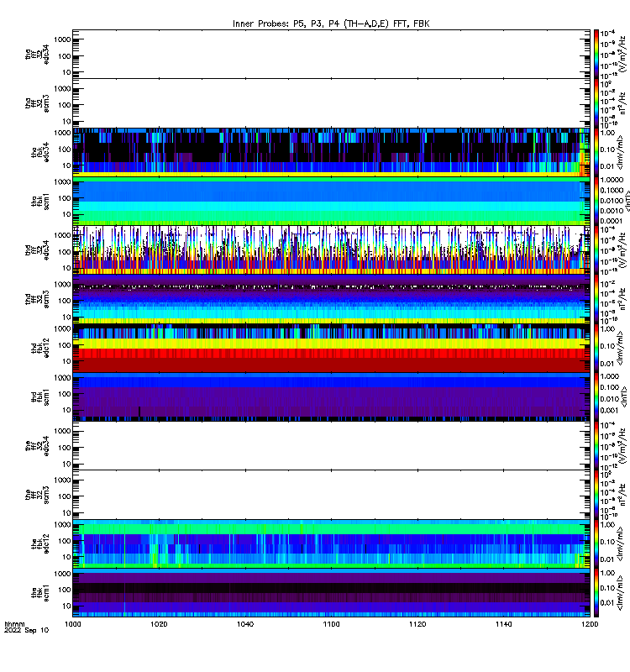Click the '2022 Sep 10' date label
The width and height of the screenshot is (630, 672).
pyautogui.click(x=27, y=631)
